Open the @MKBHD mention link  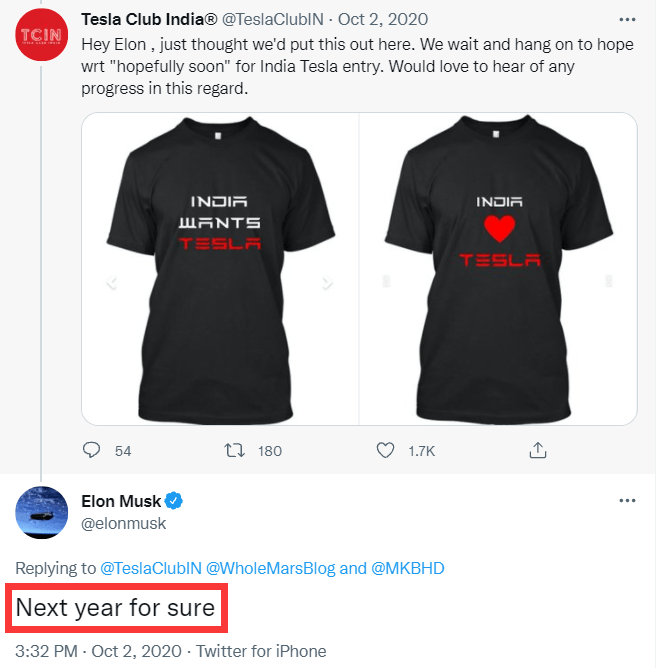click(x=406, y=568)
